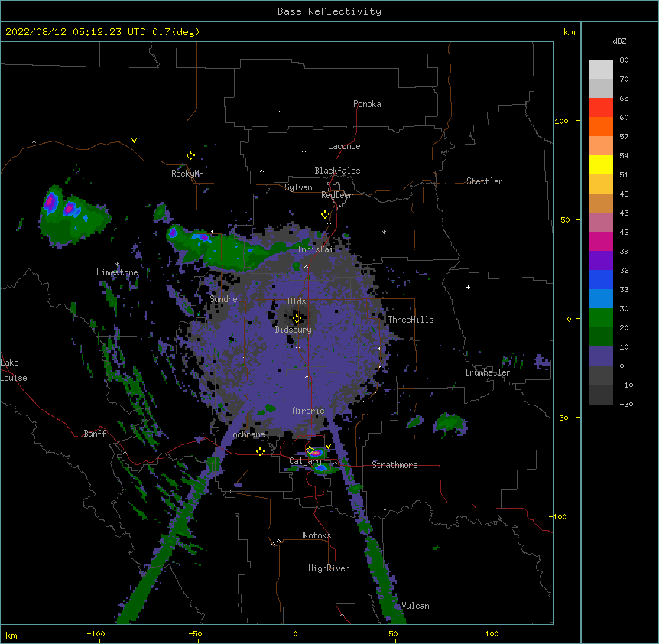Click the -50 tick on the vertical axis
659x644 pixels.
(x=561, y=418)
